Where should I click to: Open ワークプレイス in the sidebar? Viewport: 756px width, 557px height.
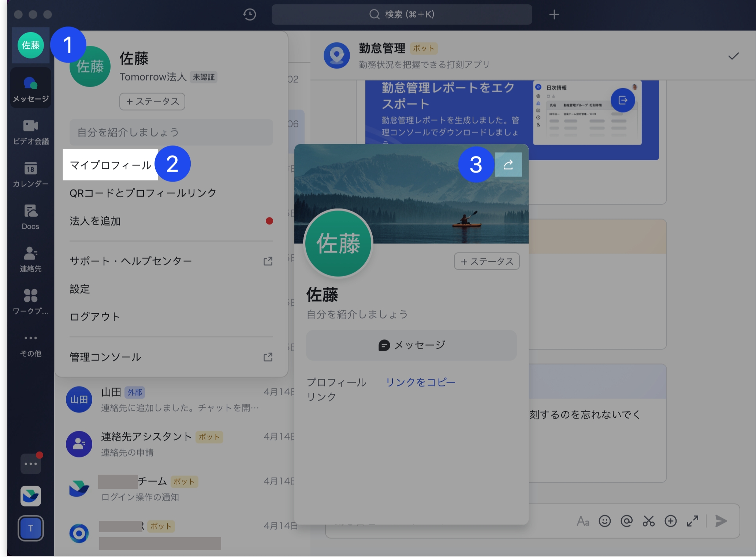tap(31, 302)
